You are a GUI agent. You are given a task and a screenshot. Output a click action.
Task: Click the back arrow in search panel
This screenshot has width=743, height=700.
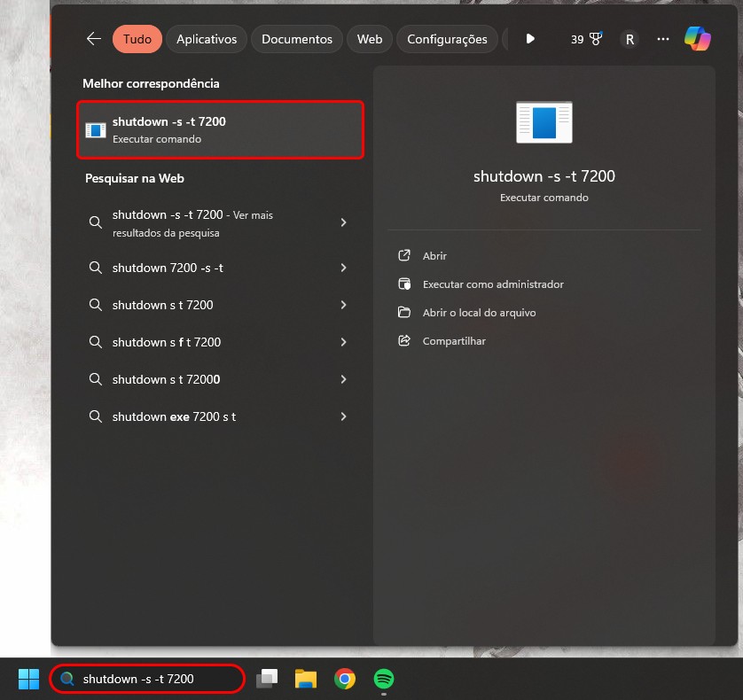(x=93, y=39)
